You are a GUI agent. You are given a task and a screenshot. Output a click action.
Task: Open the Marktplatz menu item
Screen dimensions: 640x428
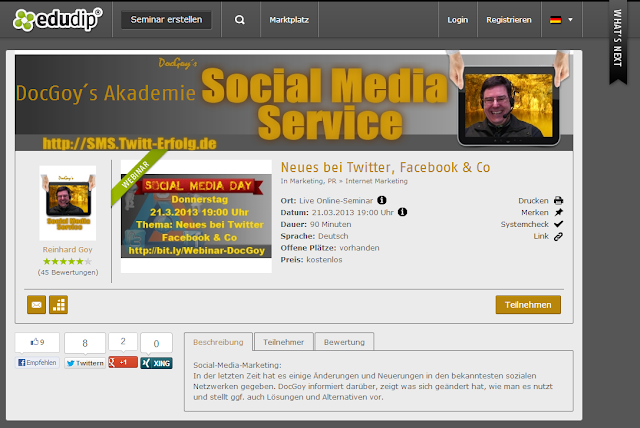pos(289,20)
